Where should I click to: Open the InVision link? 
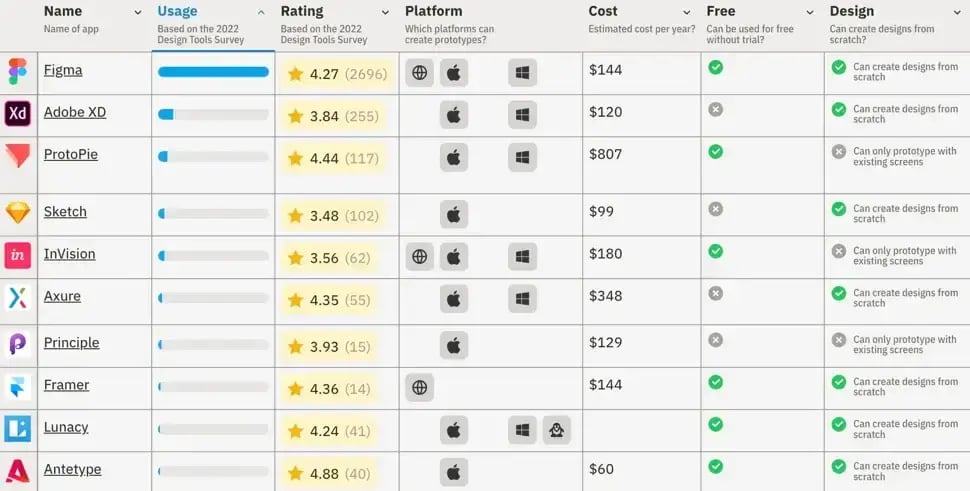[x=69, y=254]
